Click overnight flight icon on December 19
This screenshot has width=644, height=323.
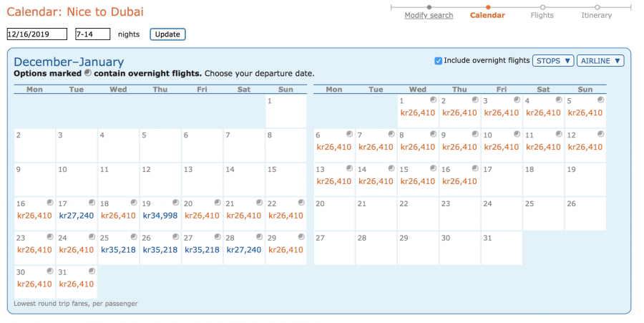pyautogui.click(x=176, y=203)
